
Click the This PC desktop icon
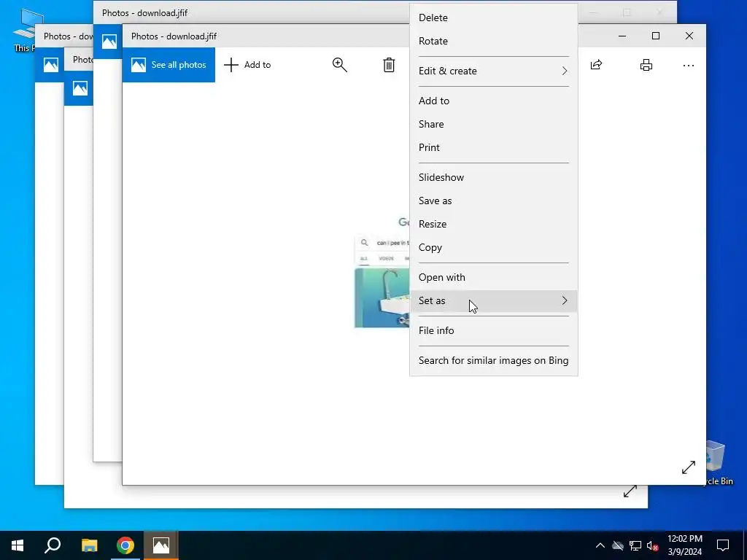[x=26, y=29]
